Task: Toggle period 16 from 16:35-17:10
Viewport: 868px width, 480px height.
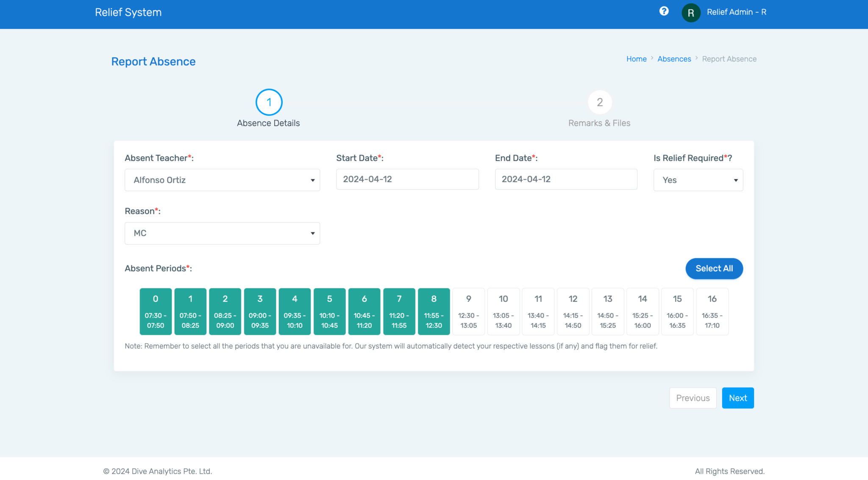Action: pos(712,311)
